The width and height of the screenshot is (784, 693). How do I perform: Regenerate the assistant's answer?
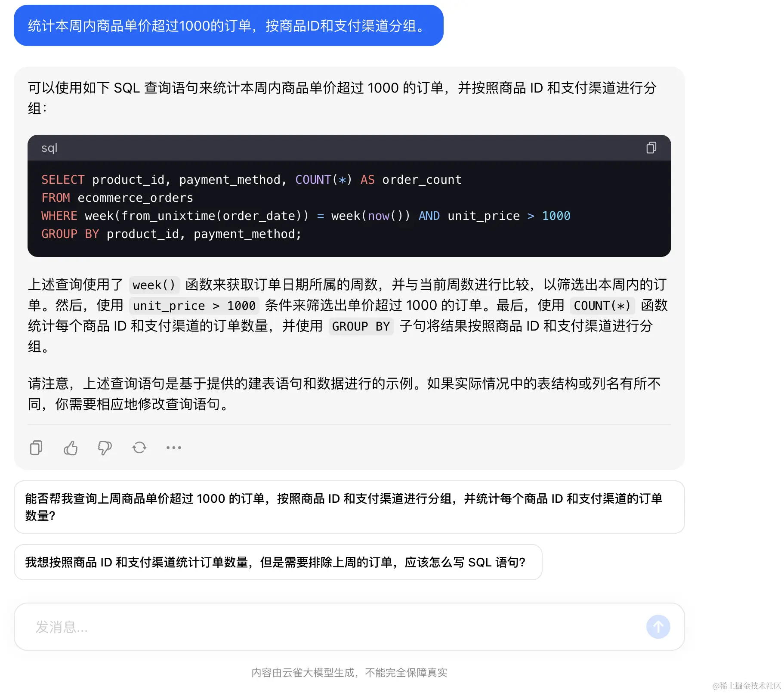pyautogui.click(x=139, y=448)
